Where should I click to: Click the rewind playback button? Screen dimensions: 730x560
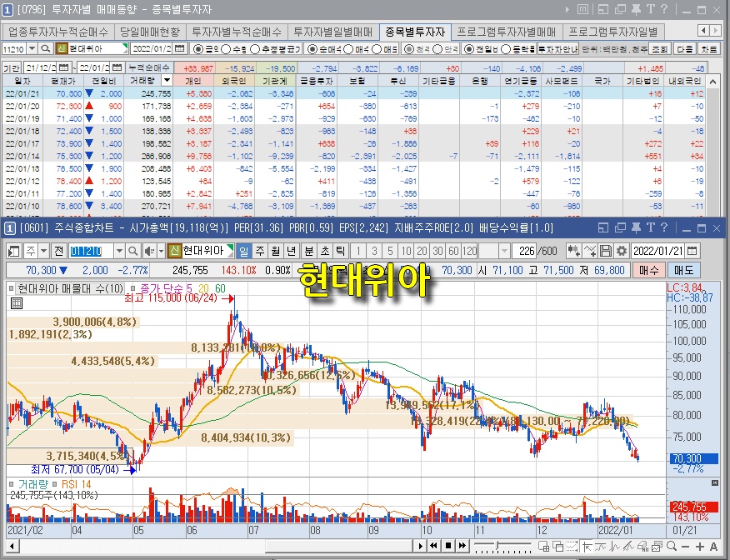coord(434,546)
